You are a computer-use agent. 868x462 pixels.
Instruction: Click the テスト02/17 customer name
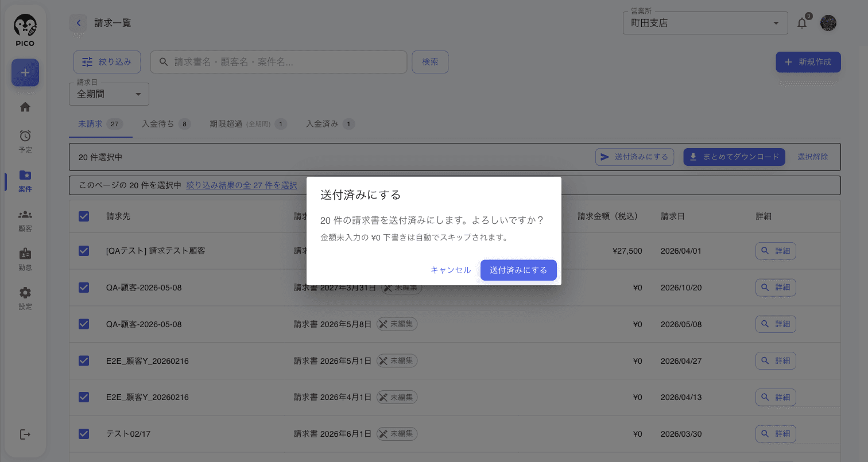coord(129,434)
